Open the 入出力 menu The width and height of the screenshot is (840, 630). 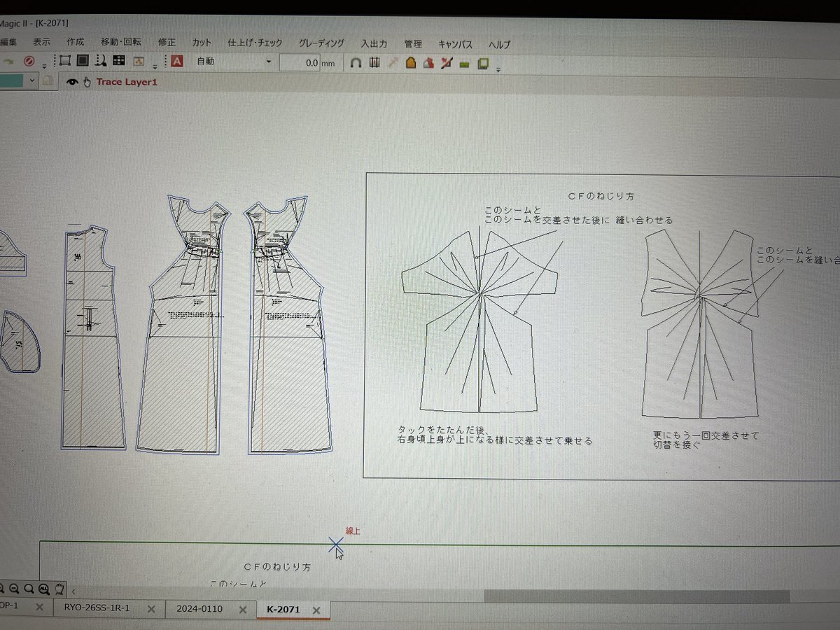pyautogui.click(x=374, y=44)
